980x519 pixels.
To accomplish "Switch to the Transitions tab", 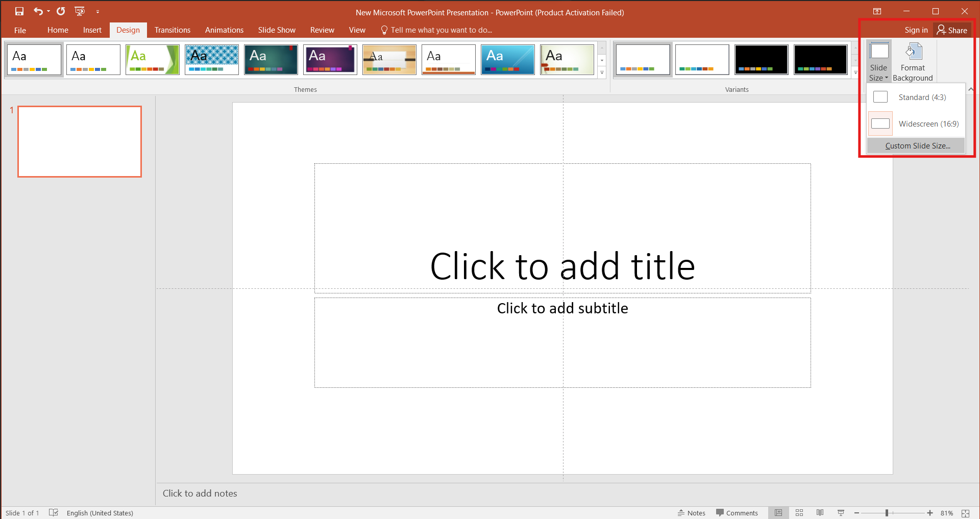I will click(x=173, y=30).
